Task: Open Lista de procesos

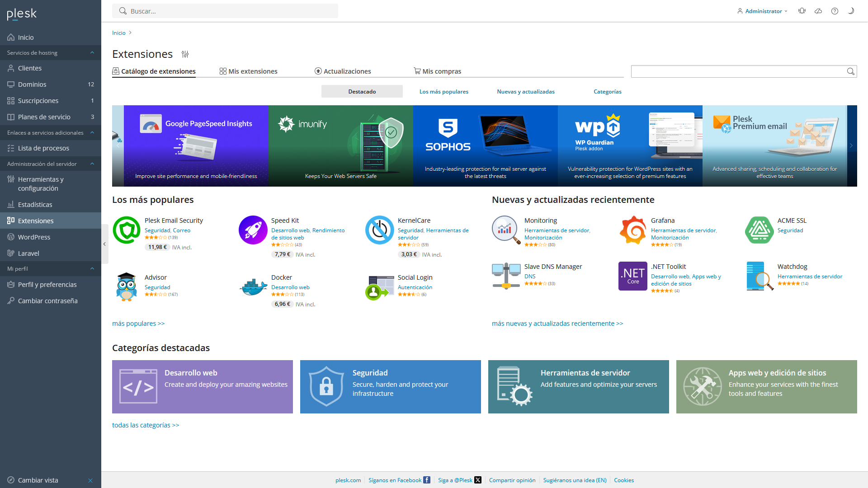Action: click(51, 148)
